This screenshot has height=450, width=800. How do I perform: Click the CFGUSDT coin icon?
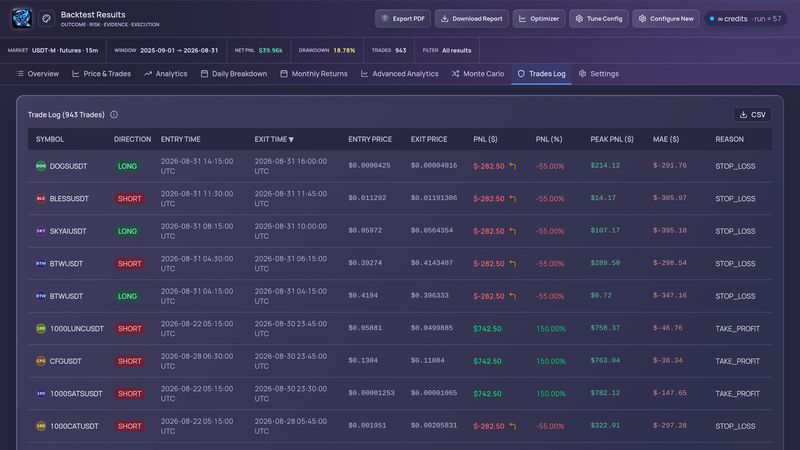pos(41,361)
